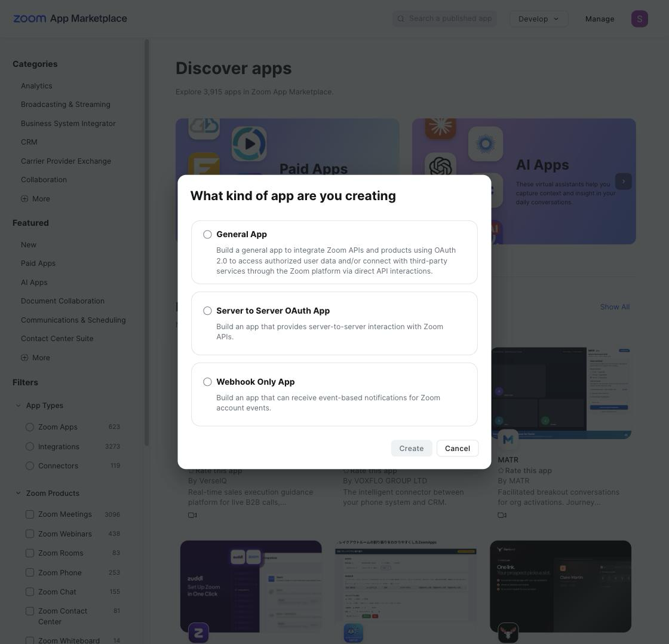Viewport: 669px width, 644px height.
Task: Expand More under Featured
Action: click(x=35, y=358)
